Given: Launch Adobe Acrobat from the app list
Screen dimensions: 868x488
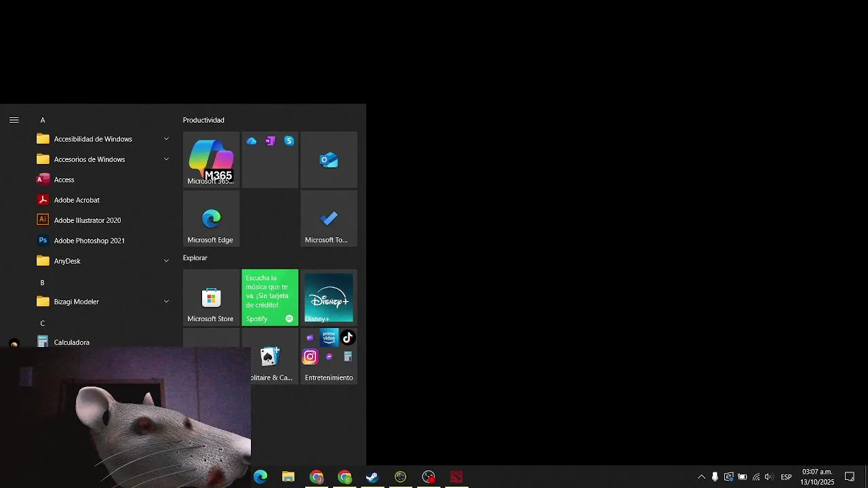Looking at the screenshot, I should coord(102,200).
